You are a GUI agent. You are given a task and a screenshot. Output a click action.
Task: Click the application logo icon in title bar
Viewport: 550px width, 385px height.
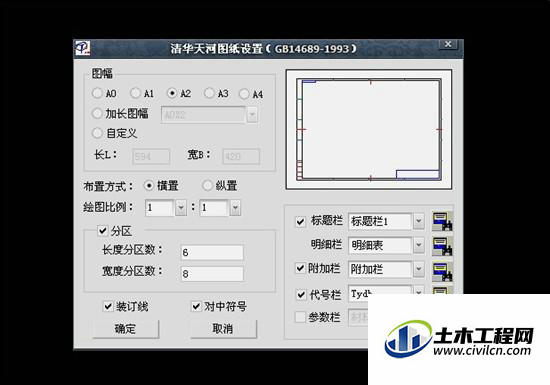(83, 48)
